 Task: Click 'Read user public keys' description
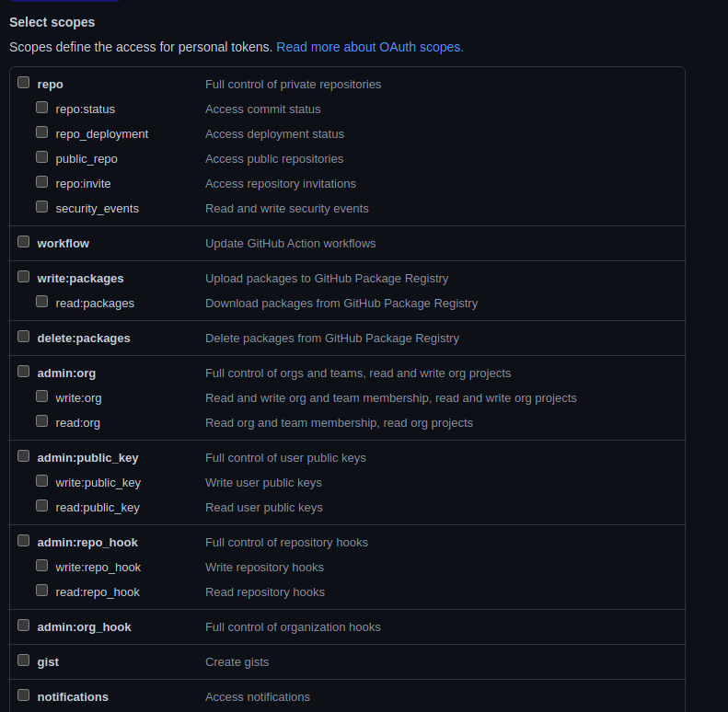(264, 508)
